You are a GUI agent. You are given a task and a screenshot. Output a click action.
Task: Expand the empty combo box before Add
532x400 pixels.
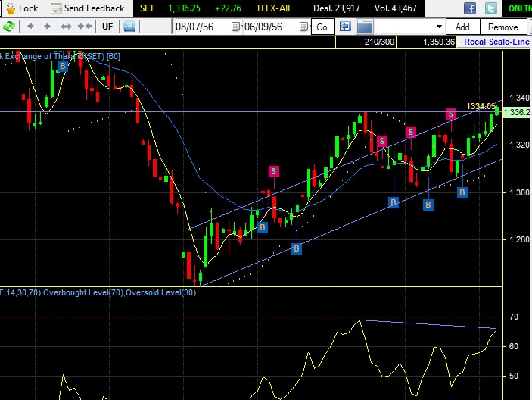tap(438, 27)
